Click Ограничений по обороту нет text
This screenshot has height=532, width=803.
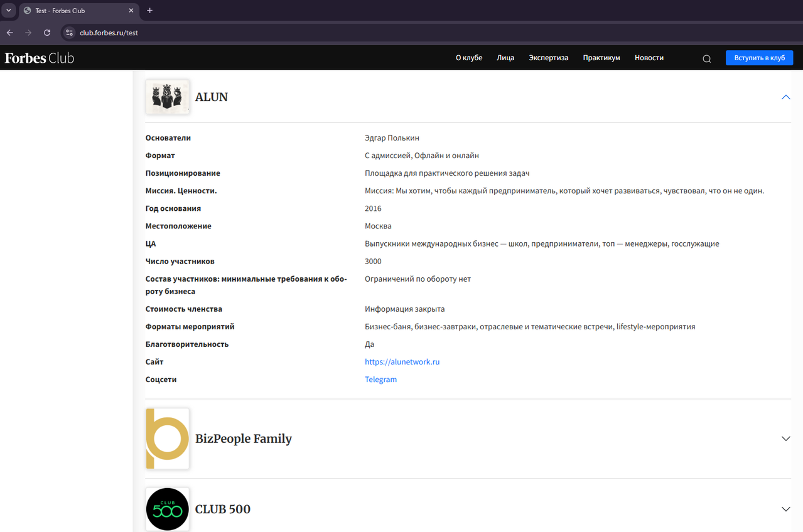click(418, 279)
